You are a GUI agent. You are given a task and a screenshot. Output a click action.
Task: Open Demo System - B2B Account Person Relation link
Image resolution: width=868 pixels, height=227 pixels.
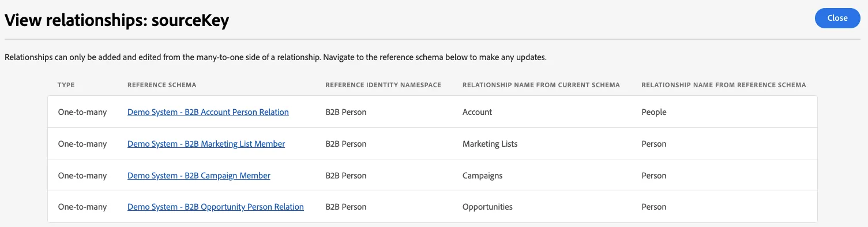point(208,112)
